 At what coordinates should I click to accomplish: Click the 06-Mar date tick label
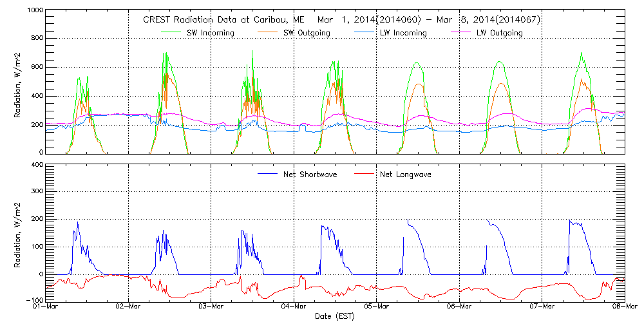[459, 307]
